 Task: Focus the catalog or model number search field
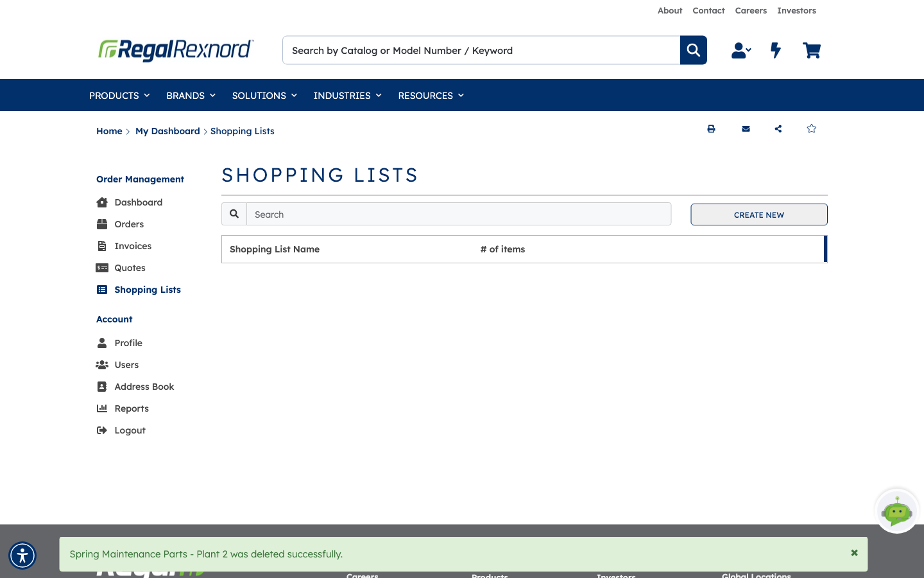coord(481,50)
